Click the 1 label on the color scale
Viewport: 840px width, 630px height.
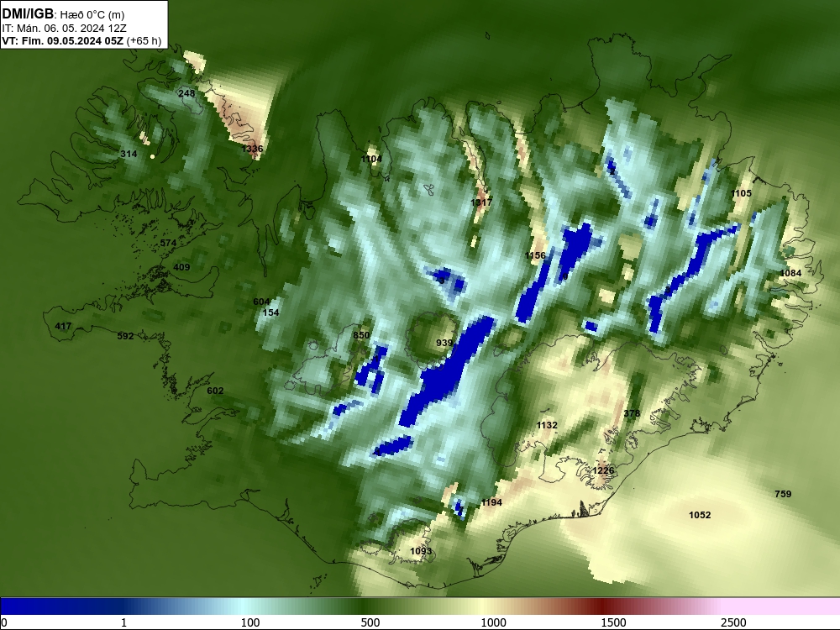(x=123, y=623)
